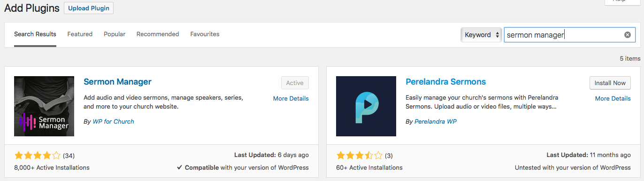Open the Perelandra Sermons title link

[445, 82]
